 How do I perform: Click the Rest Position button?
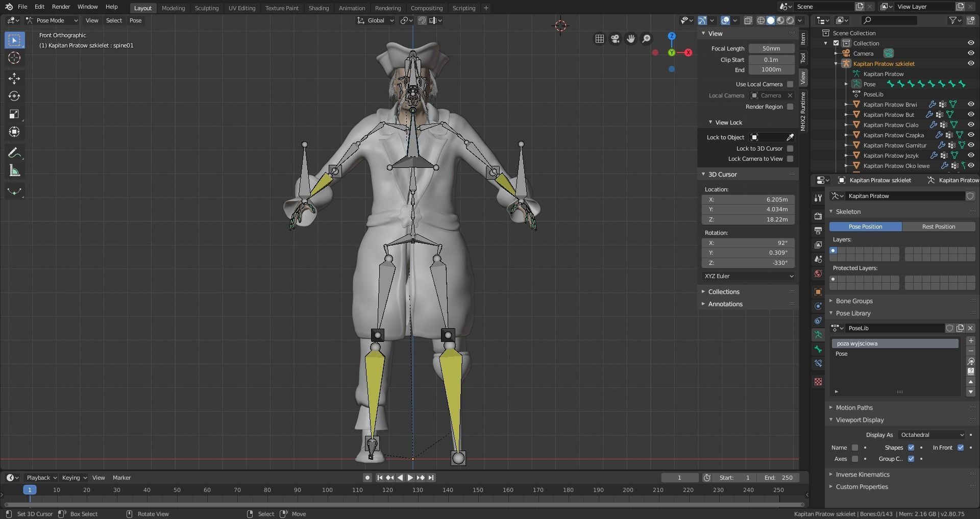point(938,227)
